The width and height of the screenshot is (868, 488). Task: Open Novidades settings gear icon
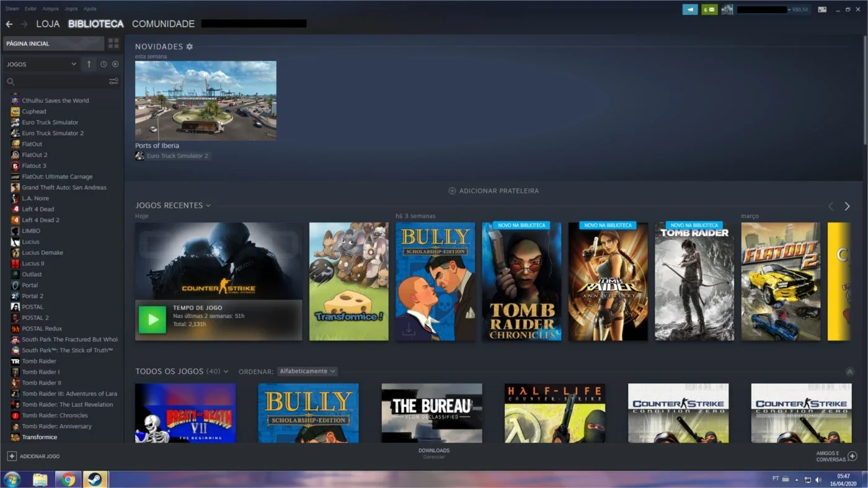[190, 47]
